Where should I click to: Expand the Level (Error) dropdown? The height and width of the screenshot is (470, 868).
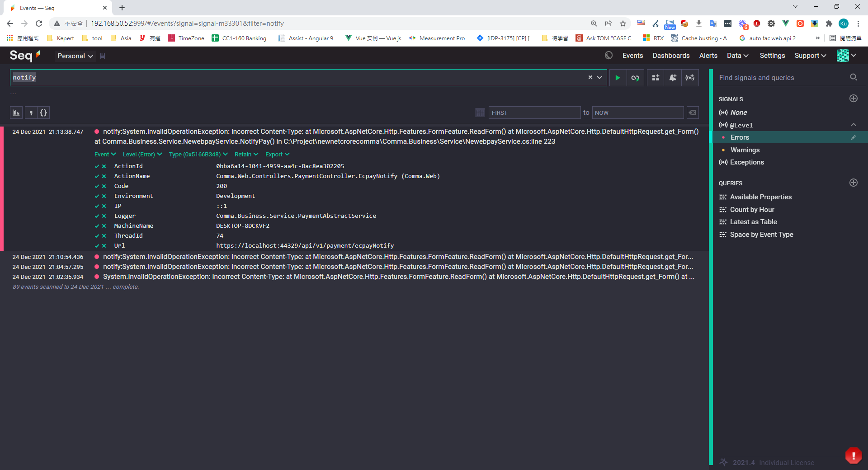click(142, 155)
